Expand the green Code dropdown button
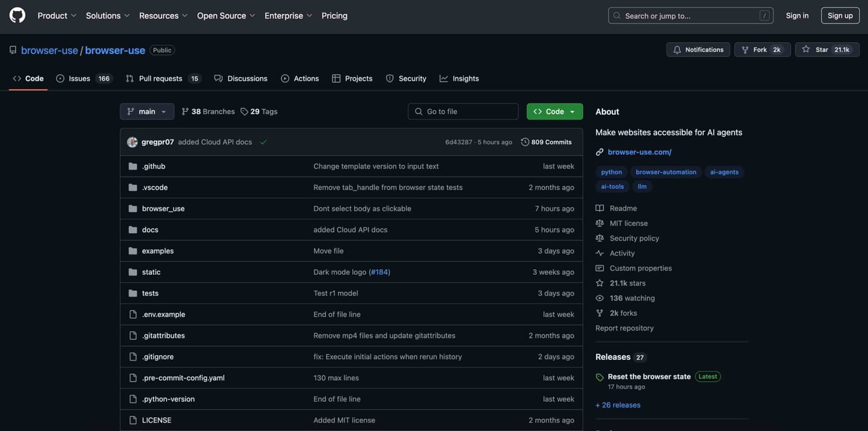Viewport: 868px width, 431px height. click(554, 112)
